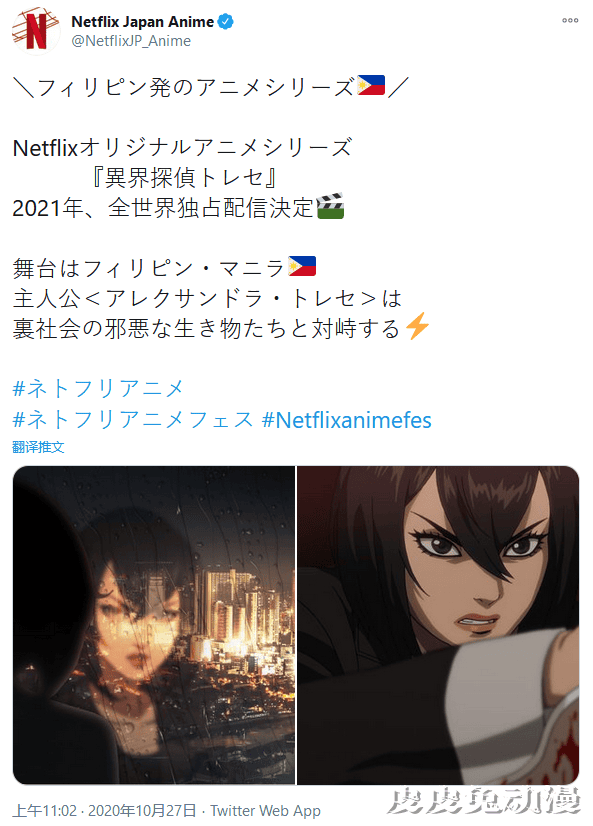
Task: Click the 2021年、全世界独占配信決定 text line
Action: 163,208
